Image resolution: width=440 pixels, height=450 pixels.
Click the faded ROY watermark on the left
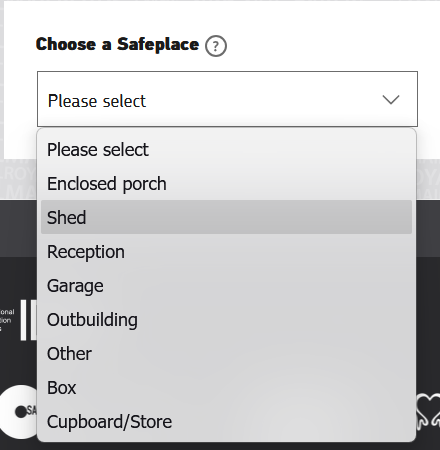coord(19,180)
